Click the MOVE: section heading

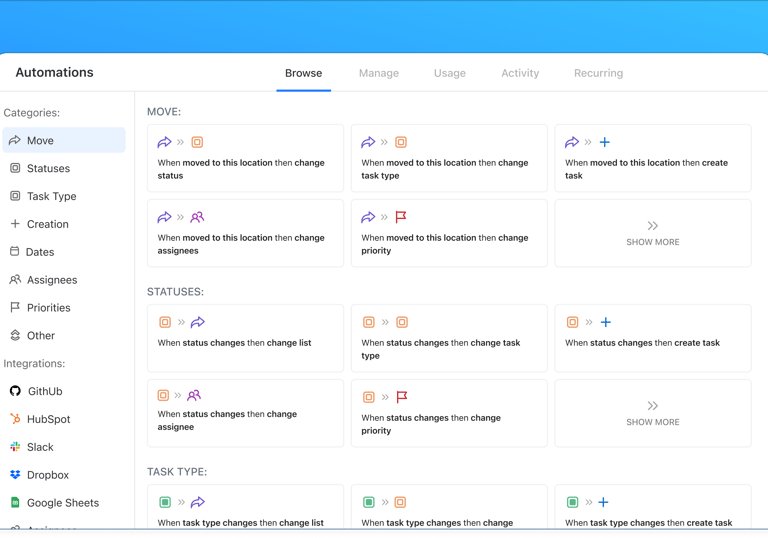click(164, 112)
